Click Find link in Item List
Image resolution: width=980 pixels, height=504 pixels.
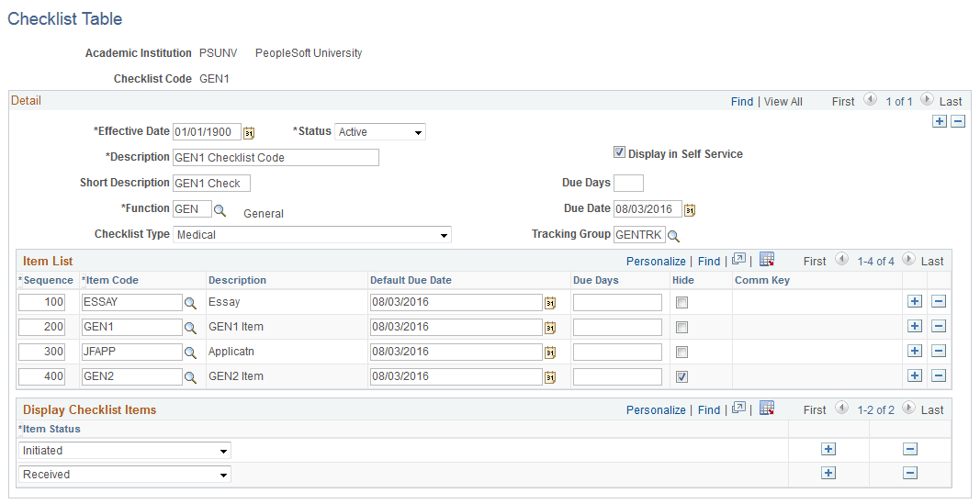tap(709, 262)
